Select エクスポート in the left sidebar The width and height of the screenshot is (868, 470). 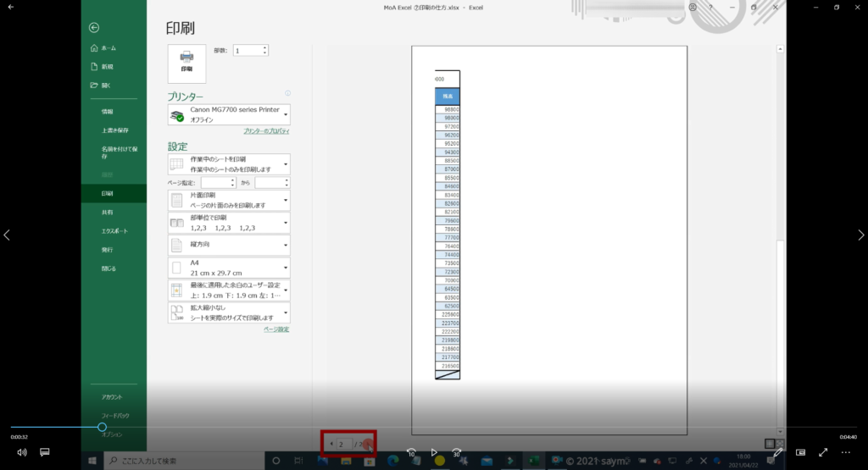tap(114, 231)
